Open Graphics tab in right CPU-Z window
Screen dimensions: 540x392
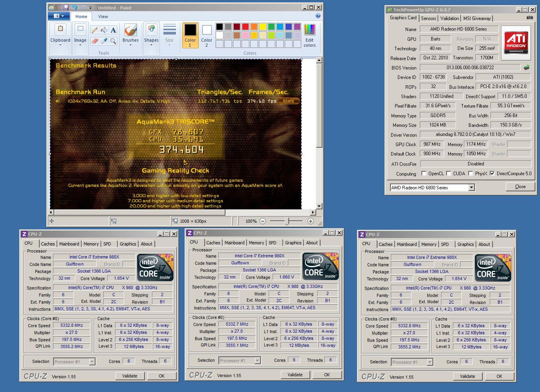click(x=466, y=244)
